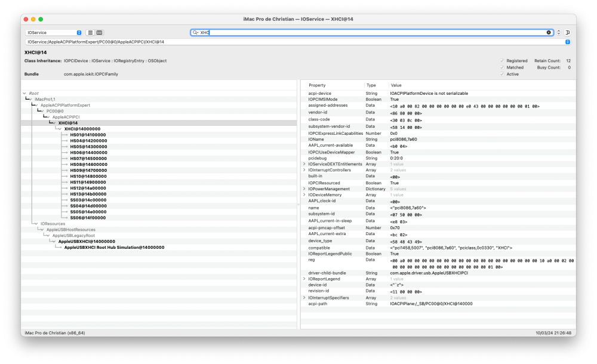Screen dimensions: 597x364
Task: Collapse the XHCI@14000000 node
Action: (x=60, y=129)
